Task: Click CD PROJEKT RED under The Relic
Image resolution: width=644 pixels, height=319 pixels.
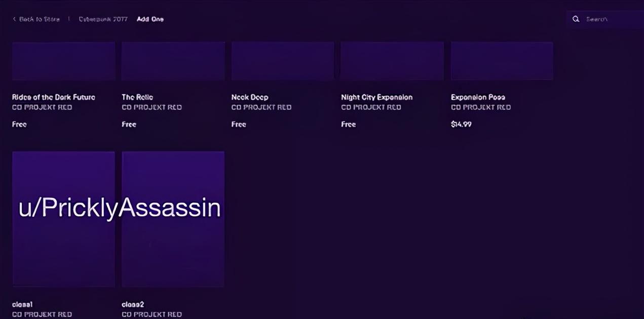Action: tap(151, 107)
